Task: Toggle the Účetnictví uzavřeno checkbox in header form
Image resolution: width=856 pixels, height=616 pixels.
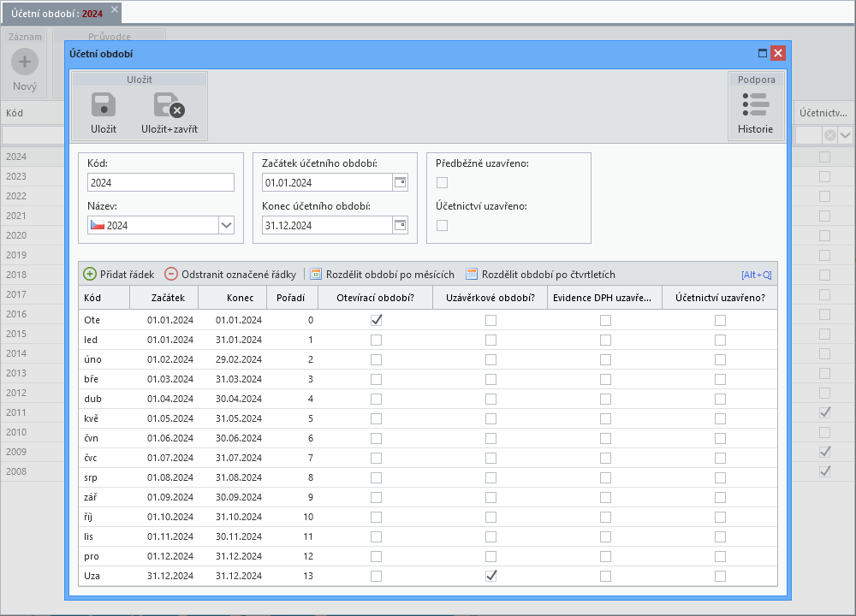Action: point(443,225)
